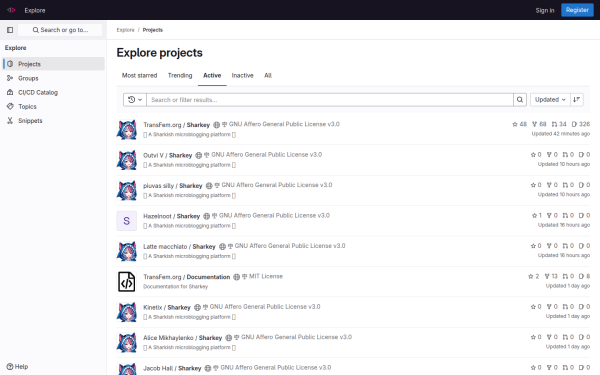The width and height of the screenshot is (600, 375).
Task: Open Snippets from the sidebar
Action: 54,121
